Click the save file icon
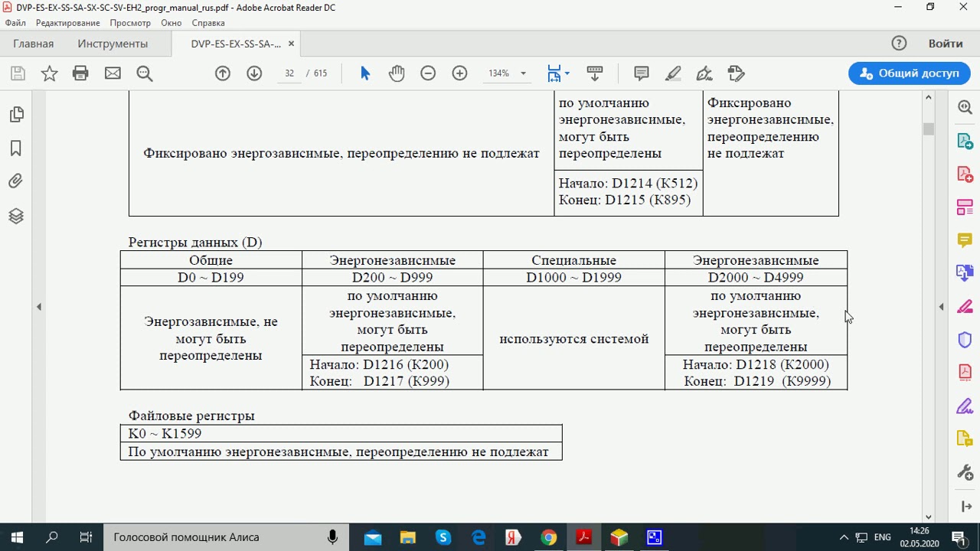The height and width of the screenshot is (551, 980). (18, 73)
